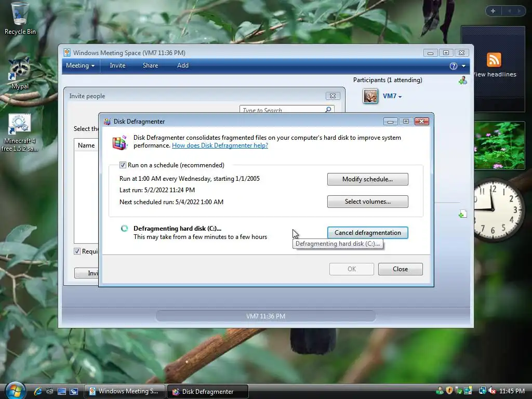532x399 pixels.
Task: Click Share in Meeting Space menu bar
Action: coord(150,65)
